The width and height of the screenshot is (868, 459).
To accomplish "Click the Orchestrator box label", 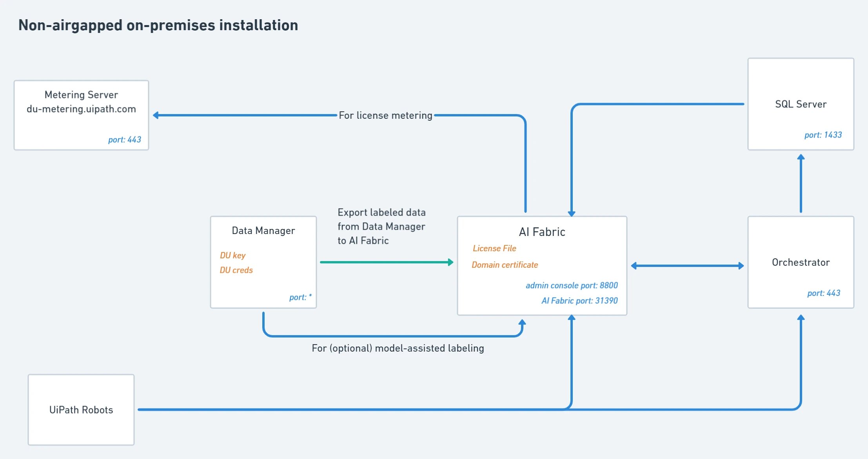I will click(801, 262).
